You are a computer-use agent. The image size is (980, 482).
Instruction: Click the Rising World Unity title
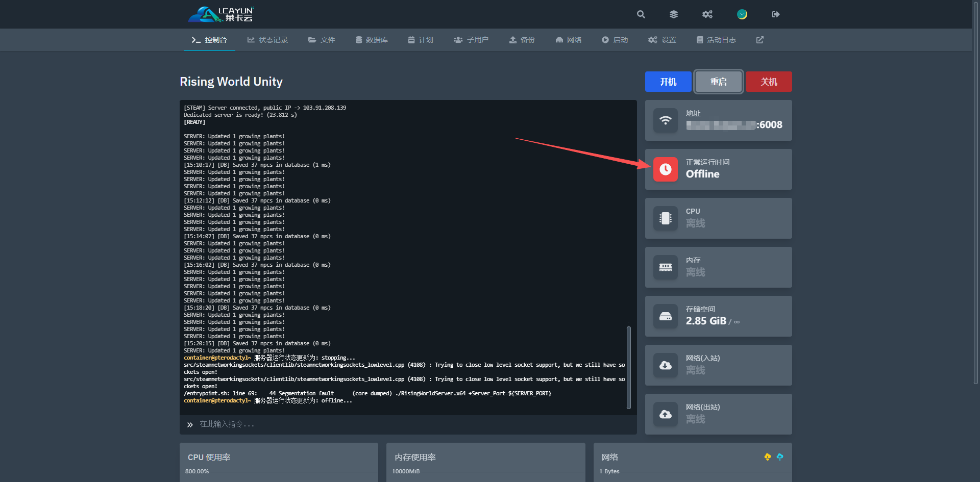pyautogui.click(x=231, y=82)
